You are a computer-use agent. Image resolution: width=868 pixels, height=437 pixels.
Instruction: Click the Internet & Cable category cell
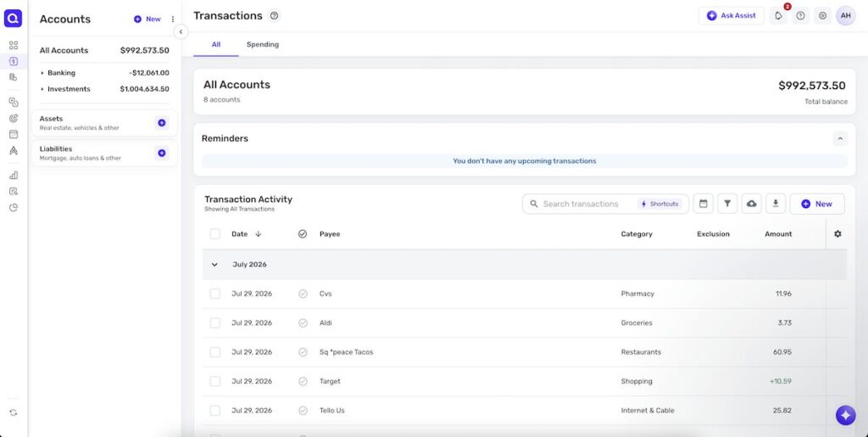coord(648,411)
